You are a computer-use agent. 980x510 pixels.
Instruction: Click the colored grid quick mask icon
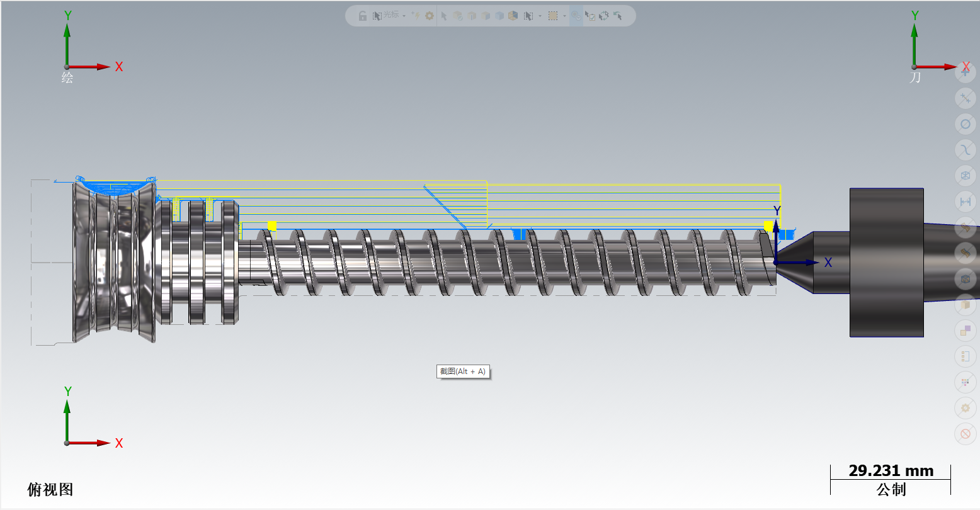click(966, 382)
